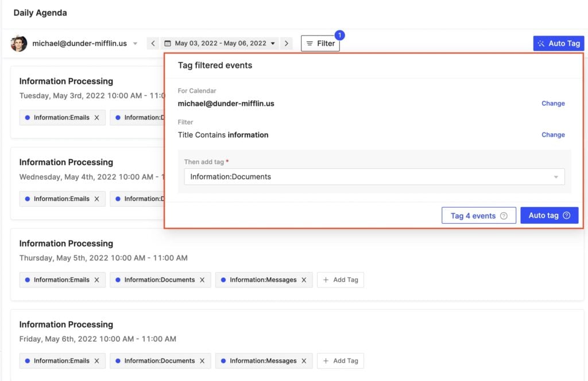The height and width of the screenshot is (381, 588).
Task: Open Tuesday May 3rd Information Processing event
Action: pyautogui.click(x=66, y=81)
